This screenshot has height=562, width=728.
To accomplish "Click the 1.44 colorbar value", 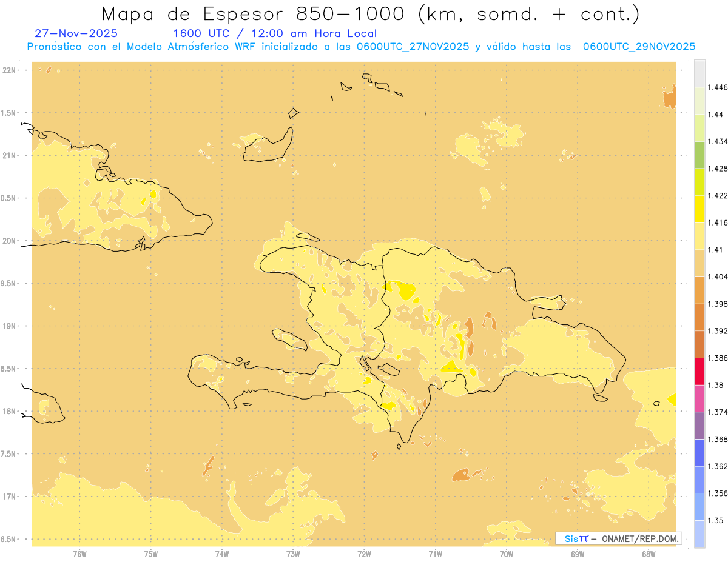I will click(715, 114).
